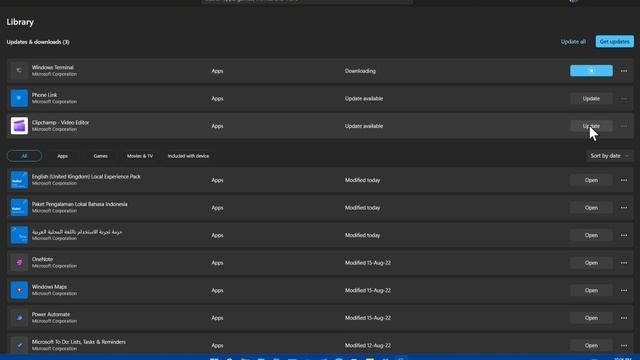Click the Clipchamp - Video Editor title
The height and width of the screenshot is (360, 640).
[x=60, y=122]
